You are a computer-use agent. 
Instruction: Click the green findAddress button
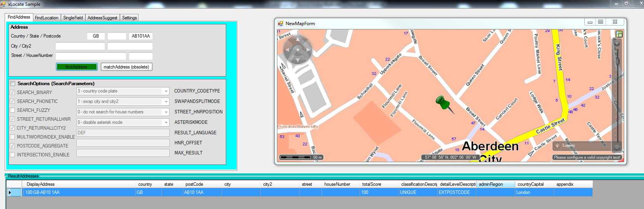[76, 67]
